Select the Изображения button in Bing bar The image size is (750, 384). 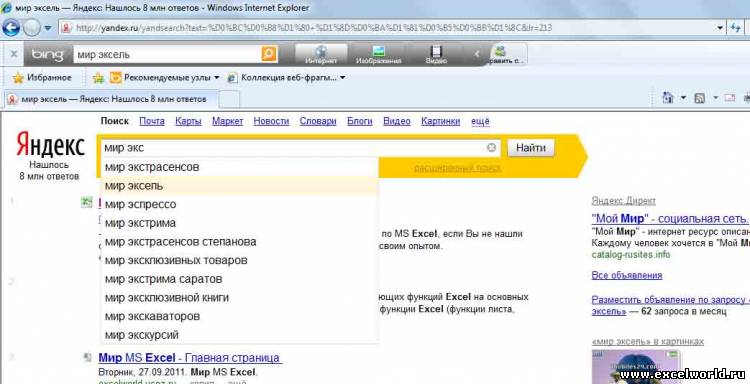pyautogui.click(x=378, y=55)
